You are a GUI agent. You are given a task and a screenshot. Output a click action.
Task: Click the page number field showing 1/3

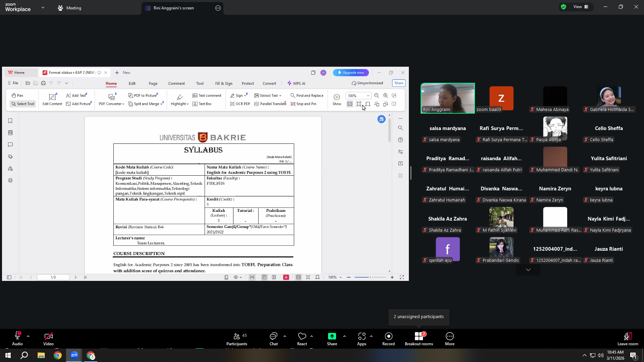click(x=53, y=278)
